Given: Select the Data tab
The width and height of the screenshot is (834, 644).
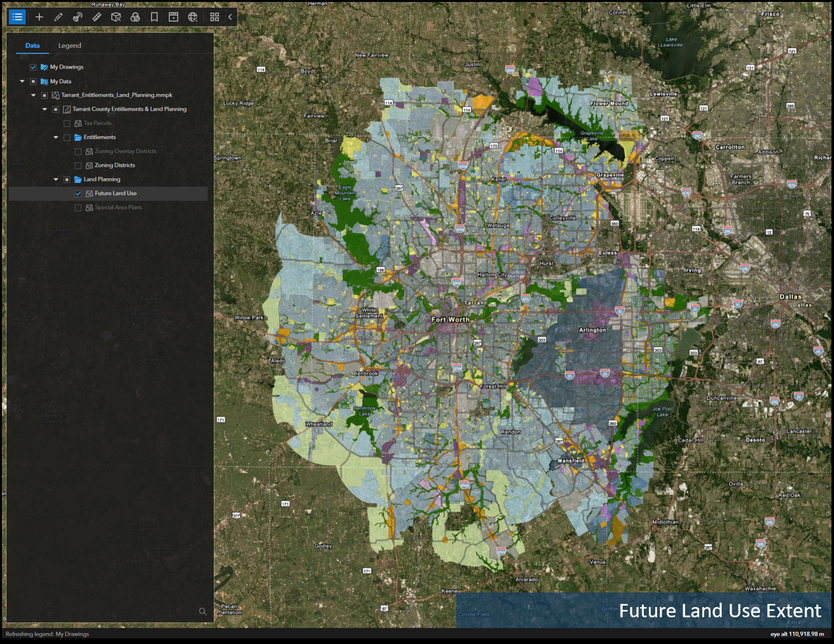Looking at the screenshot, I should coord(32,45).
